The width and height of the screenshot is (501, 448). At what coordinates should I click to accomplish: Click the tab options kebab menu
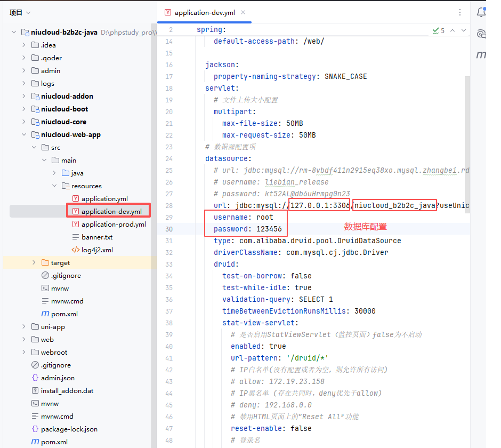460,12
